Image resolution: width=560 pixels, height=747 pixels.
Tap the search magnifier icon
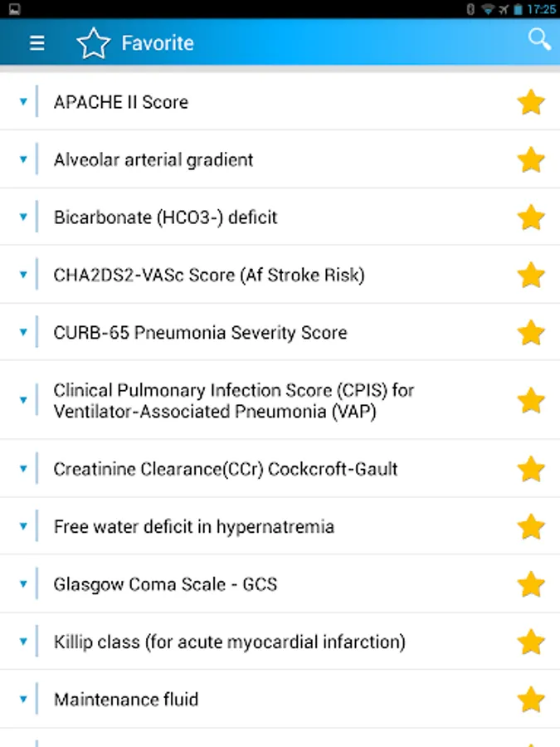tap(539, 39)
